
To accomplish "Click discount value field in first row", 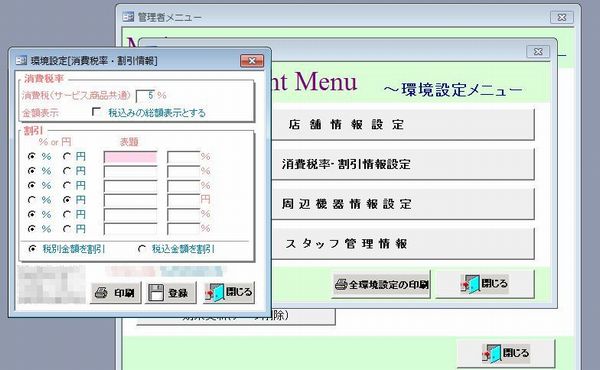I will pyautogui.click(x=183, y=157).
